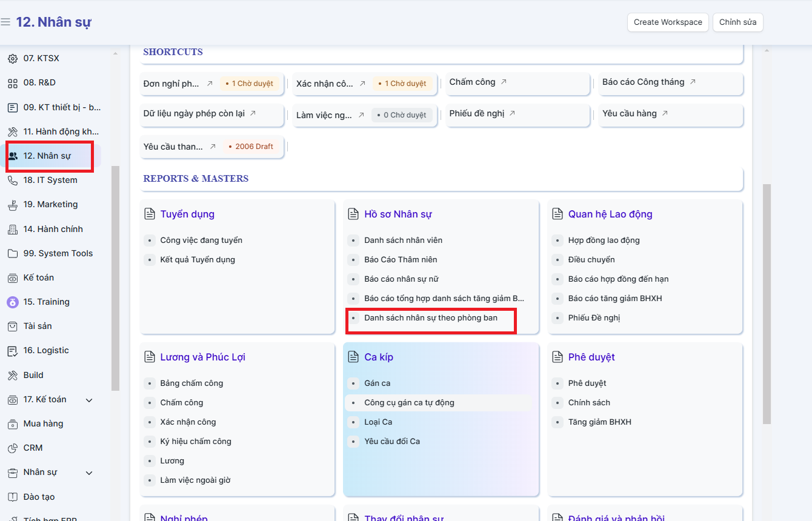This screenshot has width=812, height=521.
Task: Click the Chỉnh sửa button
Action: pos(737,22)
